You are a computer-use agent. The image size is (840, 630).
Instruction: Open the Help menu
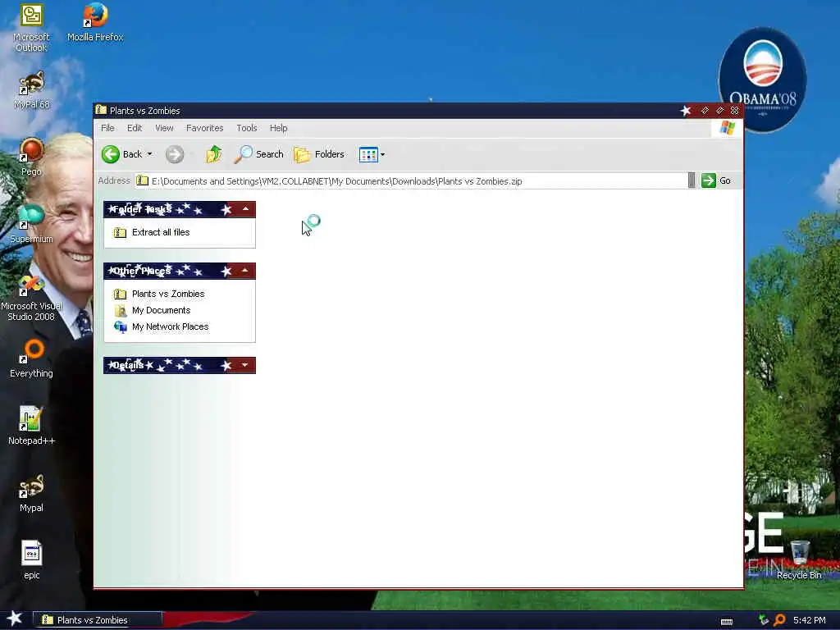(278, 128)
